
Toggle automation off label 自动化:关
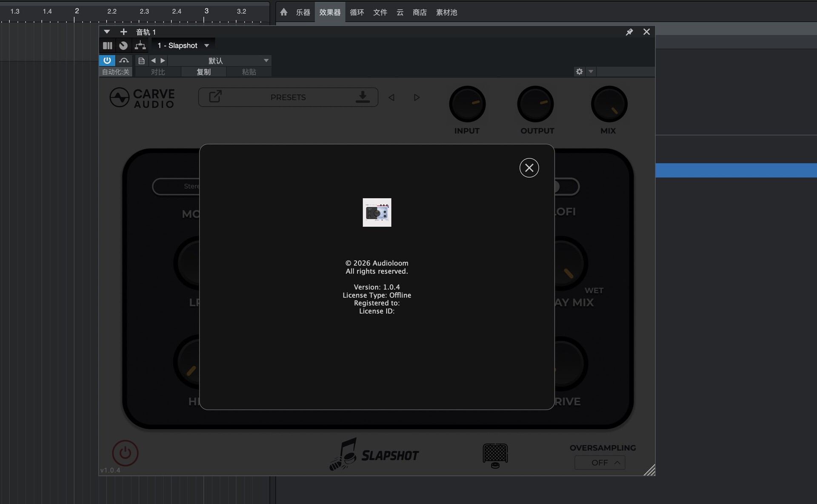pos(115,72)
